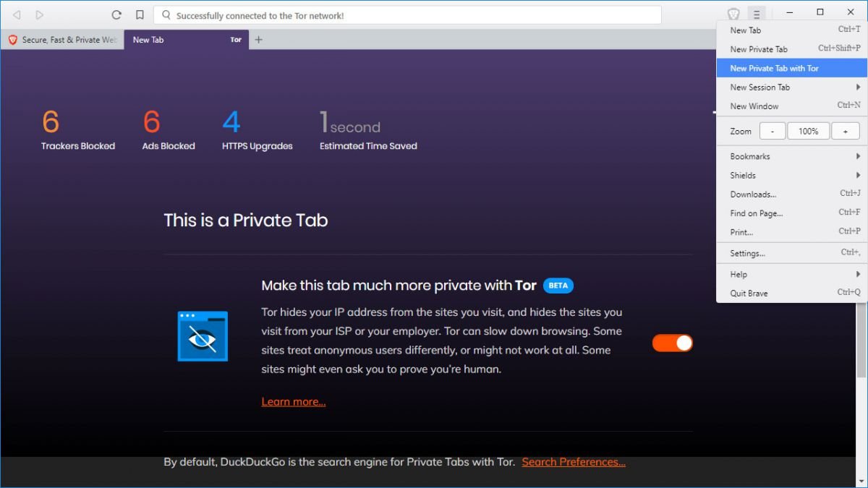Click the Estimated Time Saved stat
Viewport: 868px width, 488px height.
coord(368,130)
